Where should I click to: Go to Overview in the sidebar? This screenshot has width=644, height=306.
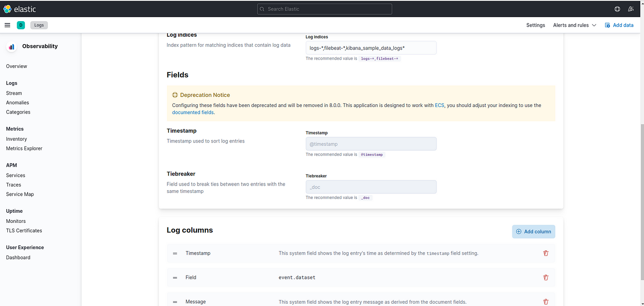[17, 66]
